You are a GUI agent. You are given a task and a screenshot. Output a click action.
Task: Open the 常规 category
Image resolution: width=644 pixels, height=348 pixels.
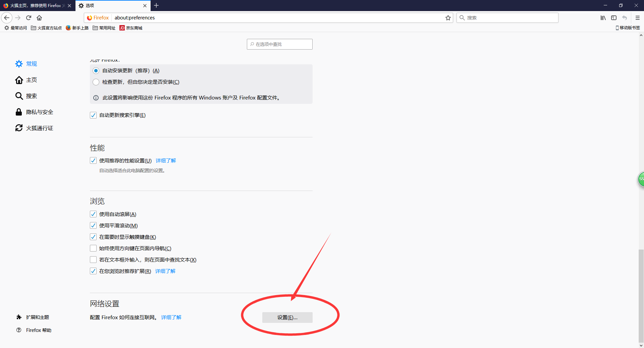coord(26,64)
